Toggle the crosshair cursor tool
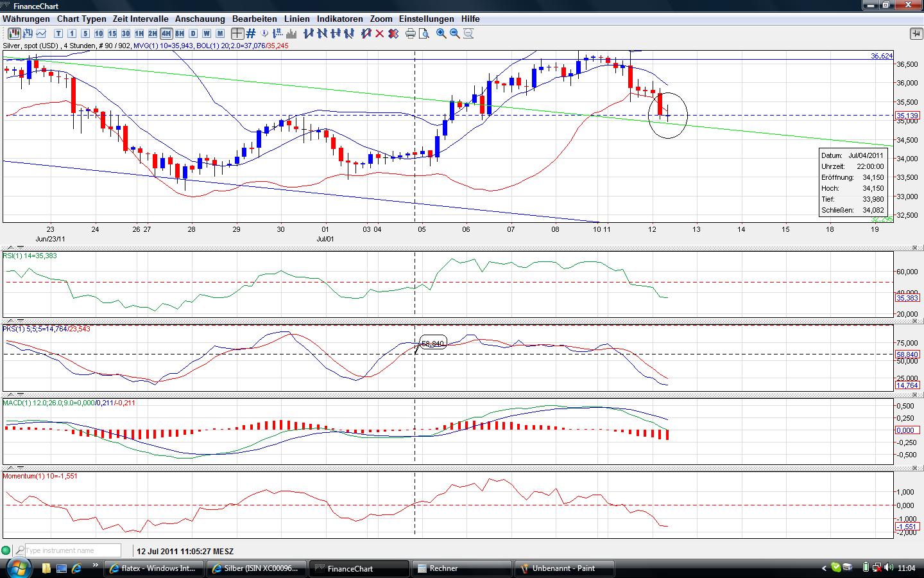 coord(237,33)
